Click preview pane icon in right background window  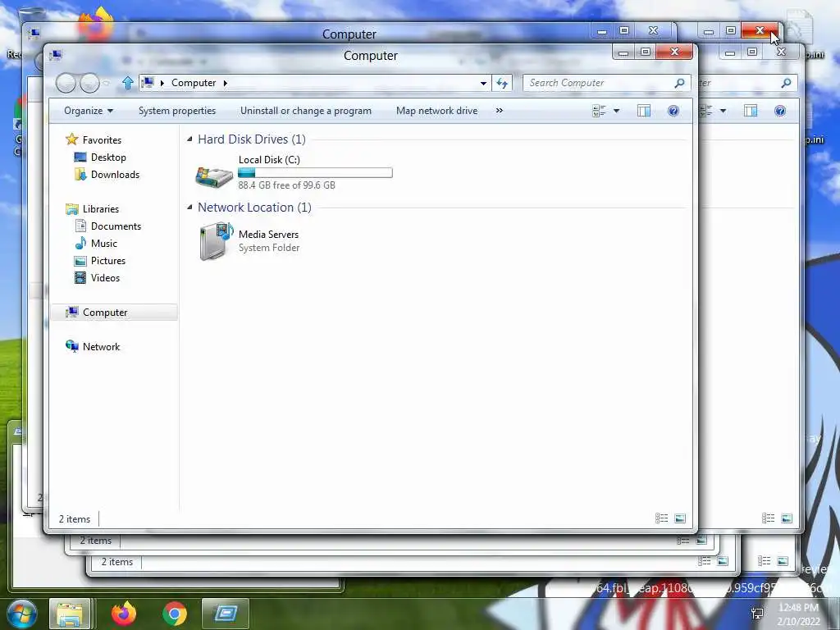pos(751,111)
